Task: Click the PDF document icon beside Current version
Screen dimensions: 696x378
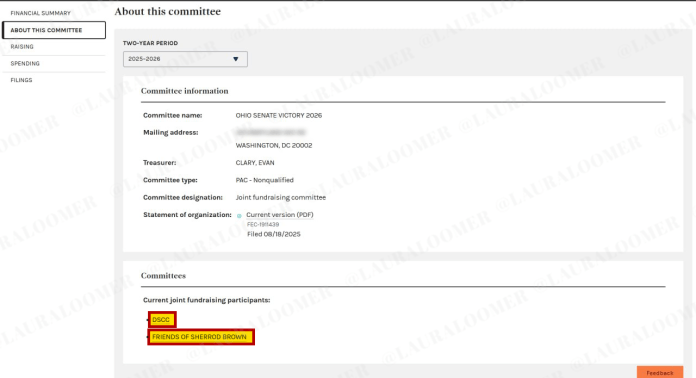Action: pyautogui.click(x=239, y=216)
